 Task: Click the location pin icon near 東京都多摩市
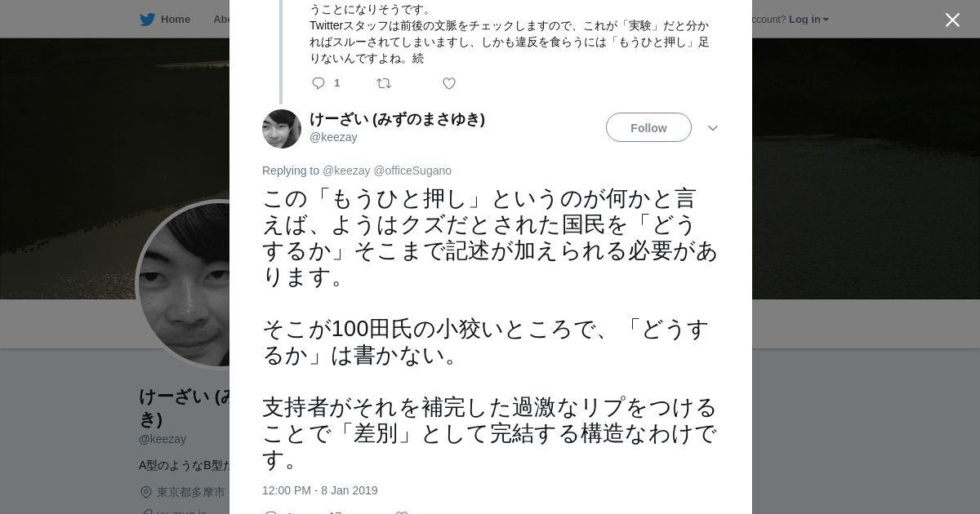pos(146,492)
